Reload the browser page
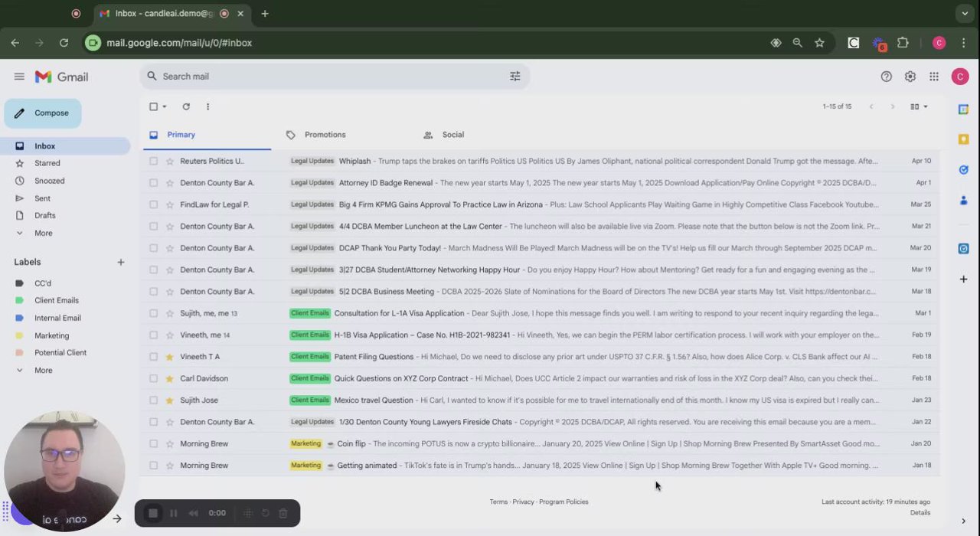The width and height of the screenshot is (980, 536). point(64,43)
